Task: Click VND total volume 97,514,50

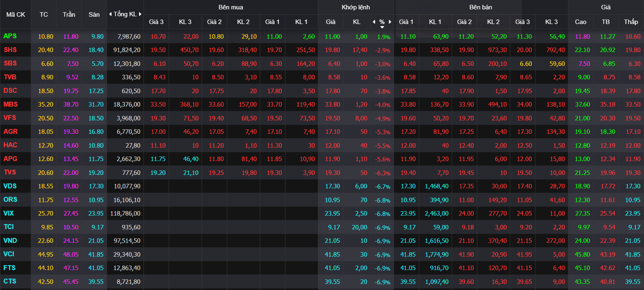Action: point(127,241)
